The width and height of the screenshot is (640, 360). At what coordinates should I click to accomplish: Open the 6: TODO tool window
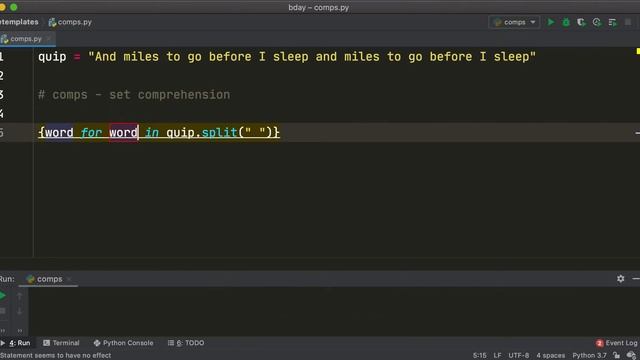(186, 343)
